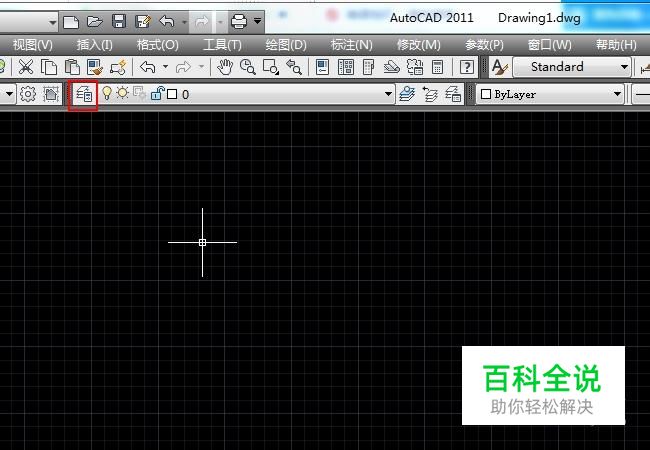Click the Plot printer icon
The image size is (650, 450).
click(239, 22)
